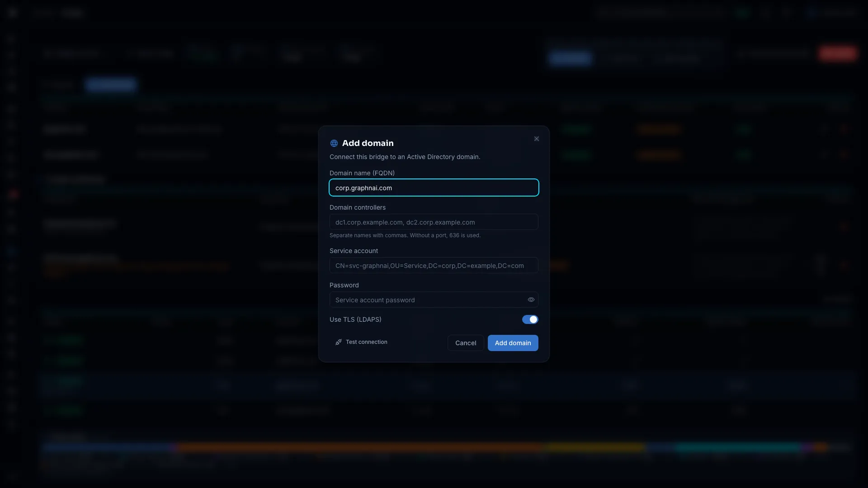Click the Domain name (FQDN) label
Screen dimensions: 868x488
click(362, 173)
